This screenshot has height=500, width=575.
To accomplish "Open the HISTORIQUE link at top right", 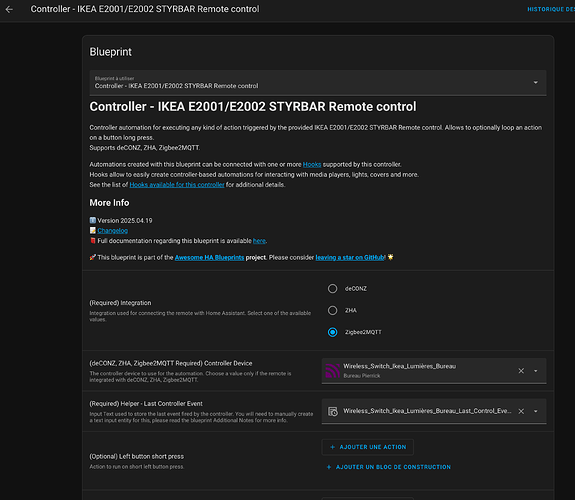I will (x=551, y=9).
